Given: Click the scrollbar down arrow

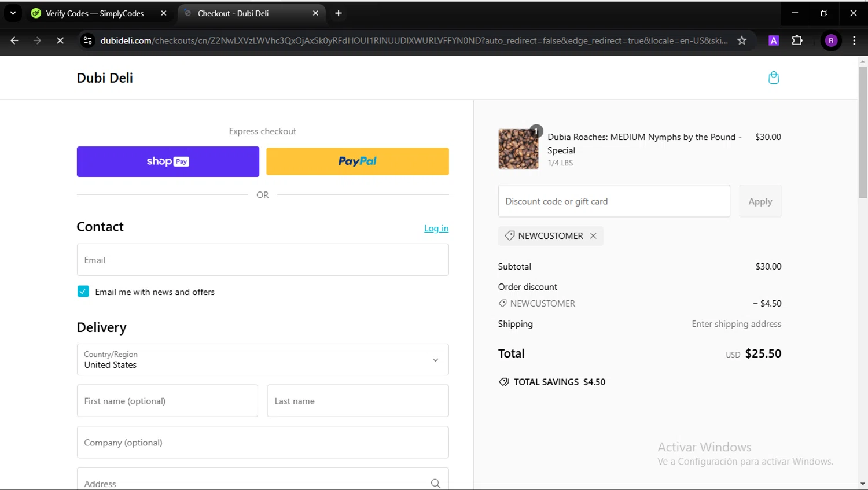Looking at the screenshot, I should point(863,484).
